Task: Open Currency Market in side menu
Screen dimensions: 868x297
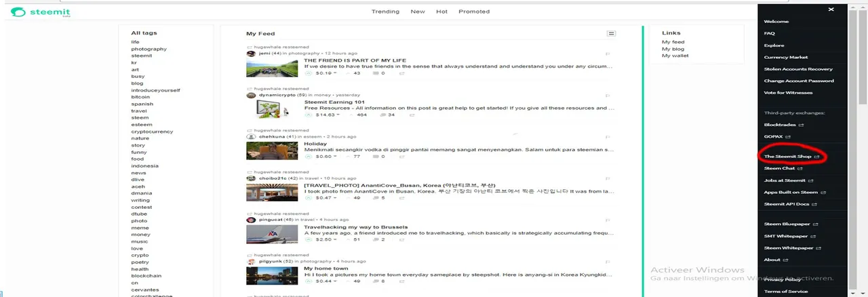Action: tap(786, 57)
